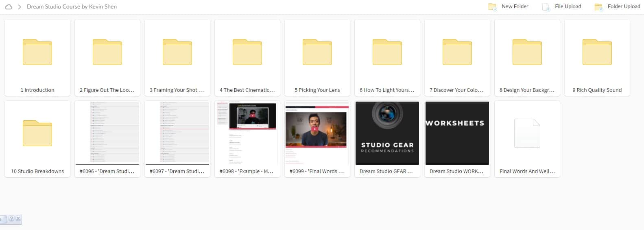Open the 5 Picking Your Lens folder icon
The width and height of the screenshot is (644, 230).
[x=317, y=52]
